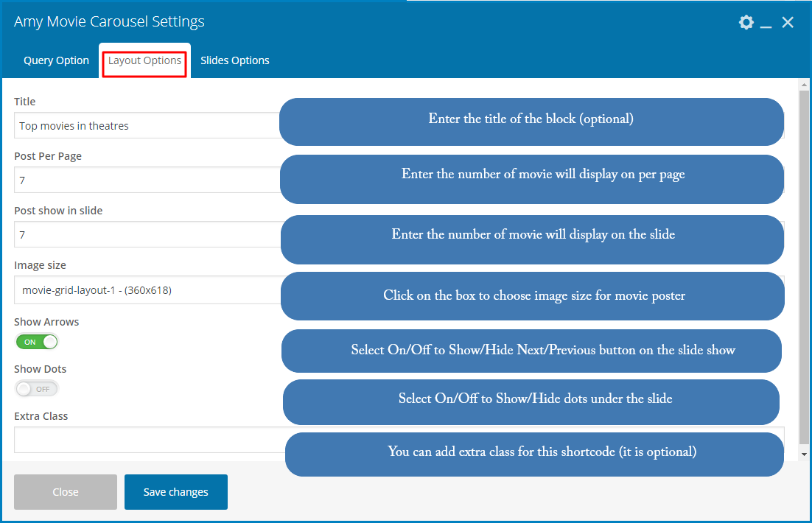Select the Post show in slide field
Screen dimensions: 812x523
tap(146, 235)
